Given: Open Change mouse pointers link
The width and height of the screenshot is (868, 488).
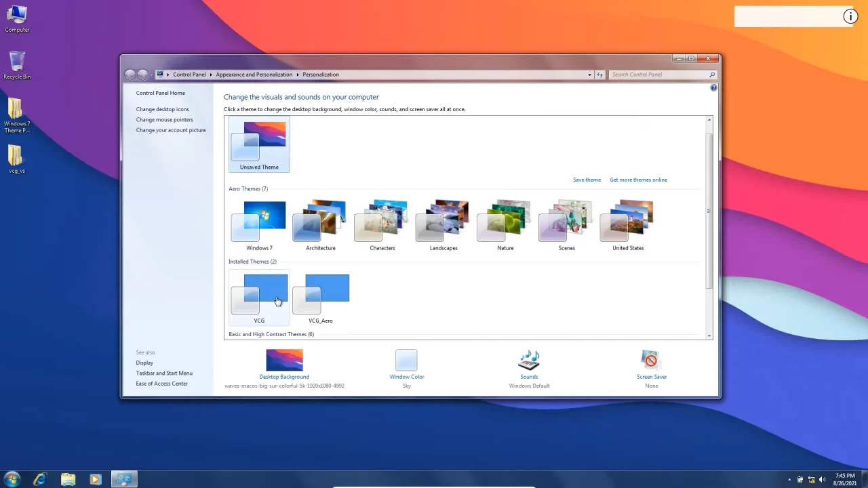Looking at the screenshot, I should click(164, 119).
